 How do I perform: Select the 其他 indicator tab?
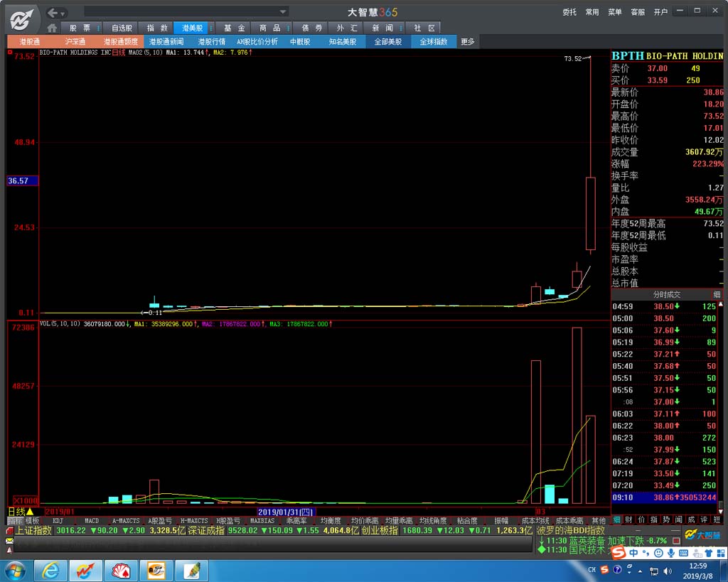pos(599,521)
